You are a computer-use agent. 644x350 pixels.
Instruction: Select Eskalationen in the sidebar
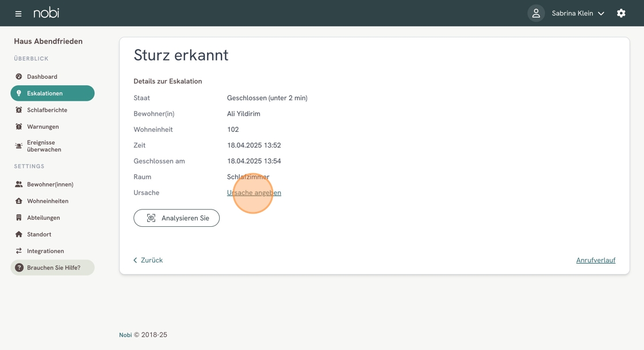pyautogui.click(x=52, y=93)
